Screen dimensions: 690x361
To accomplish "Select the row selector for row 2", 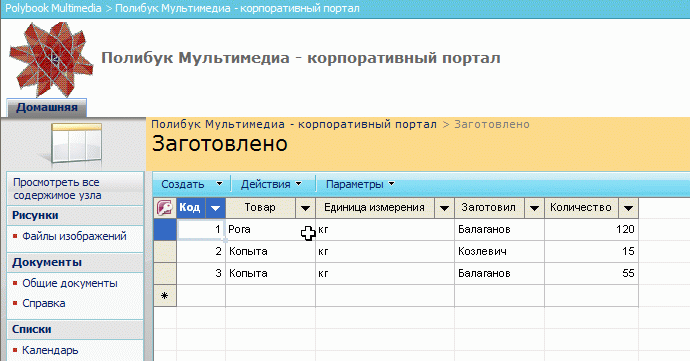I will [165, 251].
